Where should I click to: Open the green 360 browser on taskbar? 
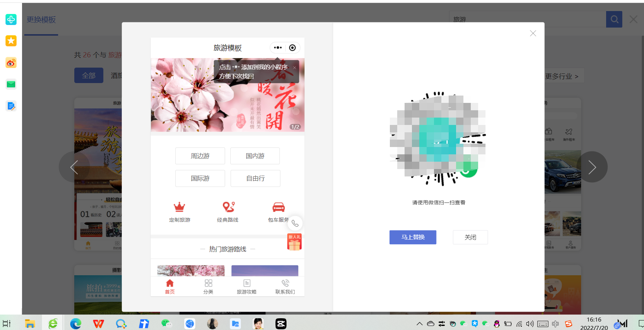53,324
